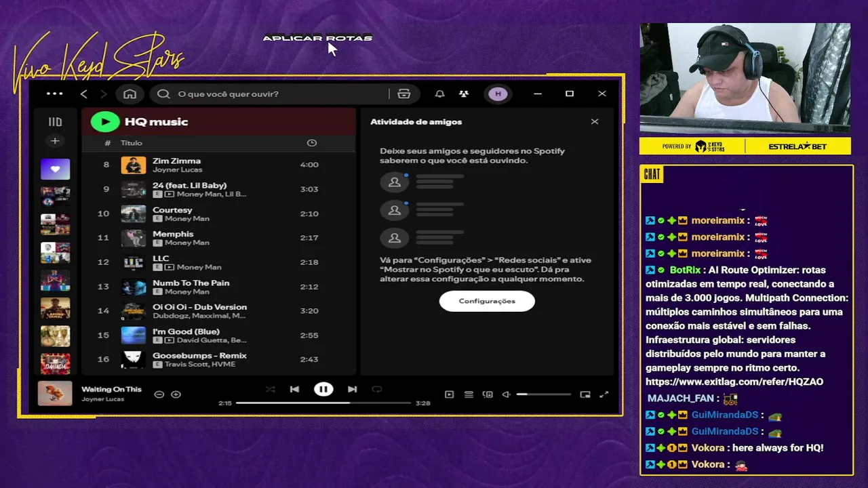
Task: Open the second playlist thumbnail in the sidebar
Action: (55, 197)
